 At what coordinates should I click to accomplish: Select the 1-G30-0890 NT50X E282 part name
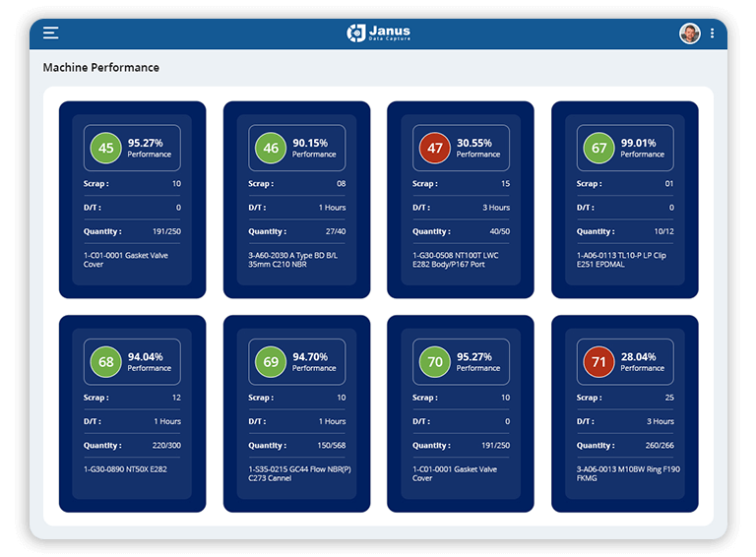pos(126,468)
